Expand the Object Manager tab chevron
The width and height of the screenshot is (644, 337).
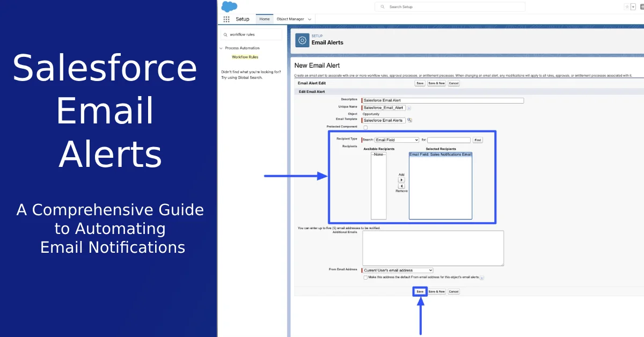pyautogui.click(x=310, y=19)
